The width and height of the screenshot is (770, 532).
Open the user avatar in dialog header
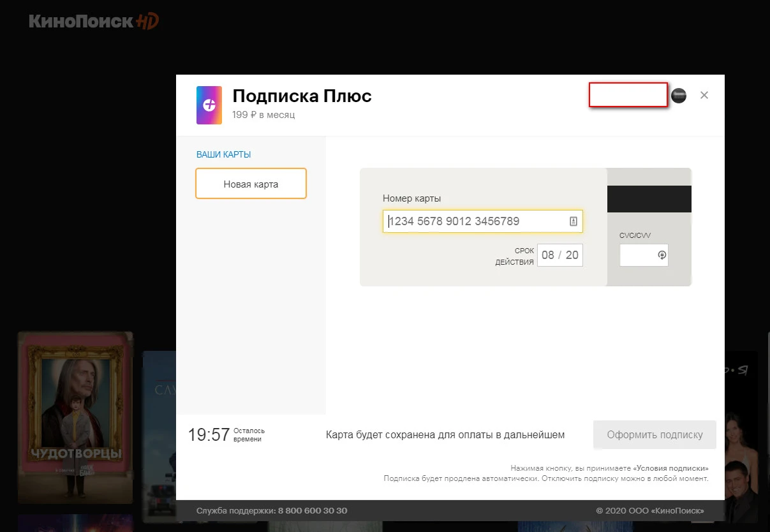click(x=679, y=96)
